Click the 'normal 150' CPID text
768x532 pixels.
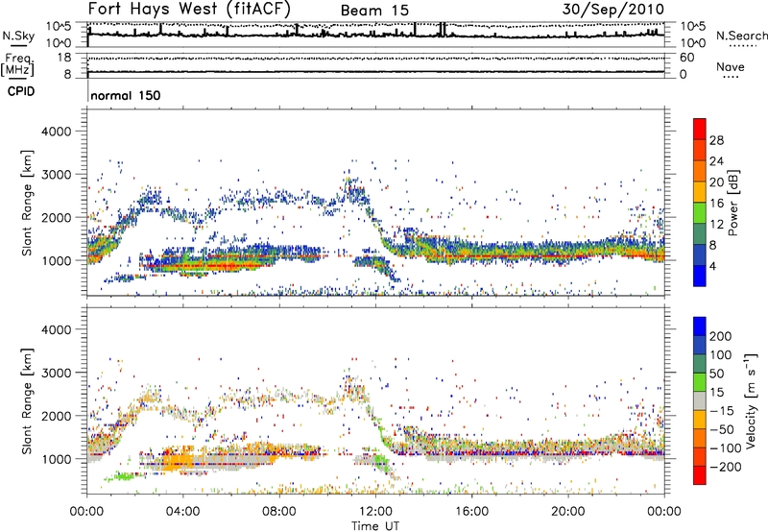(126, 95)
